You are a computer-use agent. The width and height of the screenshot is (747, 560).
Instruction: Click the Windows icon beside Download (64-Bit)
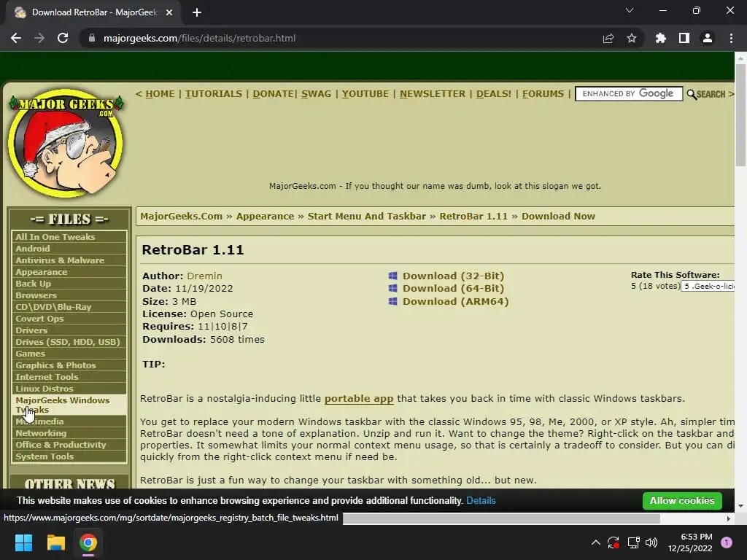392,288
